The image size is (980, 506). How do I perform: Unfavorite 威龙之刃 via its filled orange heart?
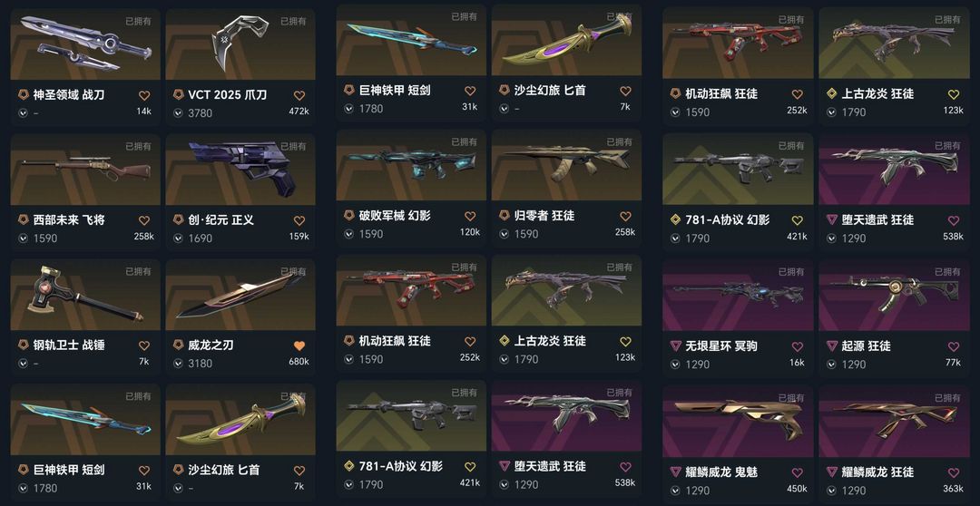pos(299,345)
